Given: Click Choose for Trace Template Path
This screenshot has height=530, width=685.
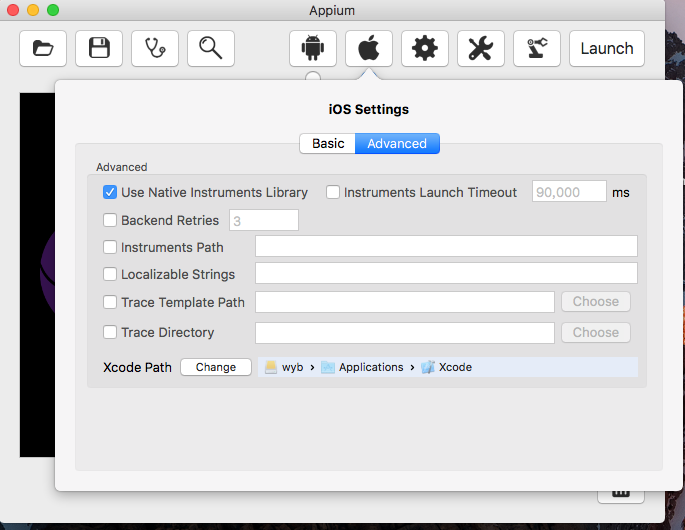Looking at the screenshot, I should tap(596, 301).
